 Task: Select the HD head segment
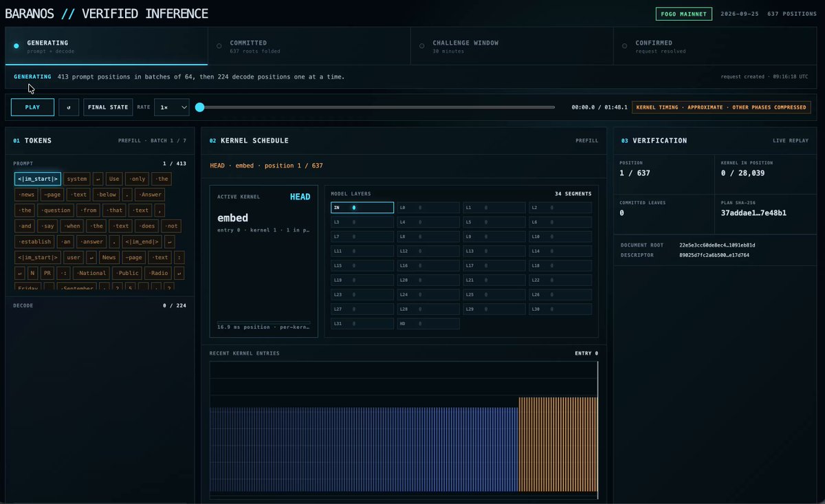click(428, 323)
